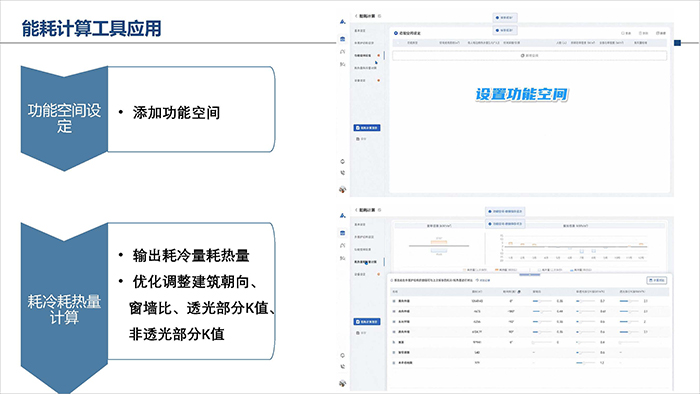This screenshot has width=700, height=394.
Task: Click the drag handle bar above the results table panel
Action: click(529, 275)
